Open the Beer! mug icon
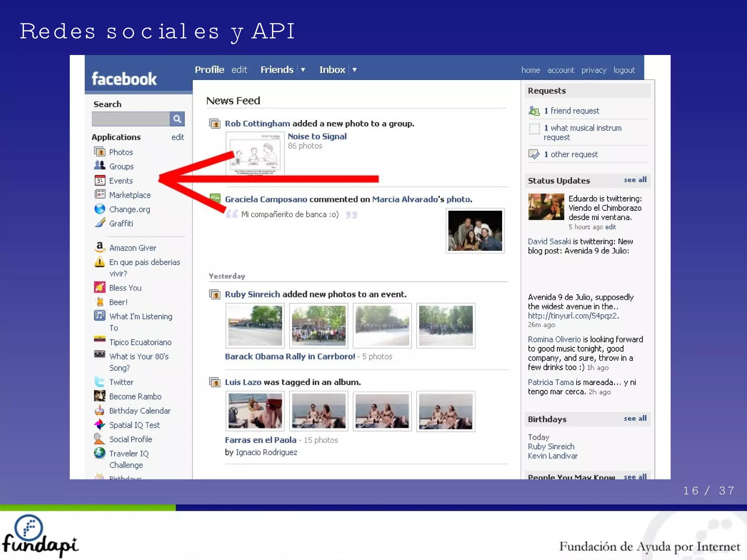The image size is (747, 560). pyautogui.click(x=100, y=302)
